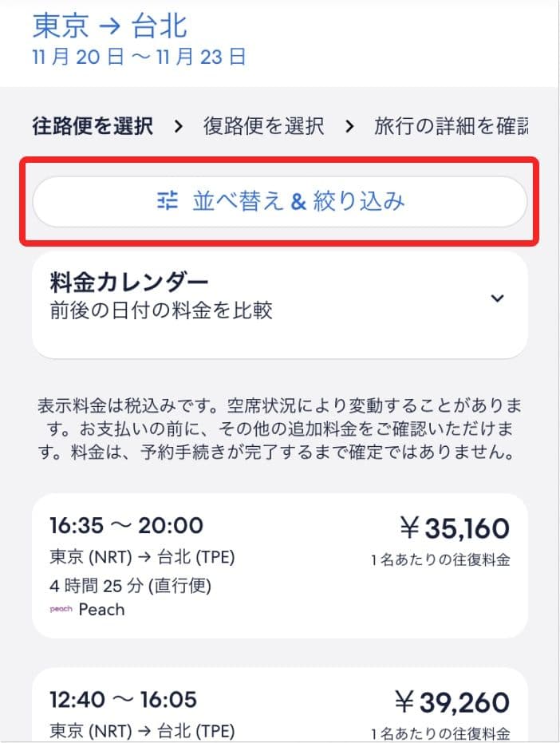Viewport: 560px width, 743px height.
Task: Click 東京 (NRT) → 台北 (TPE) in first flight
Action: (x=143, y=556)
